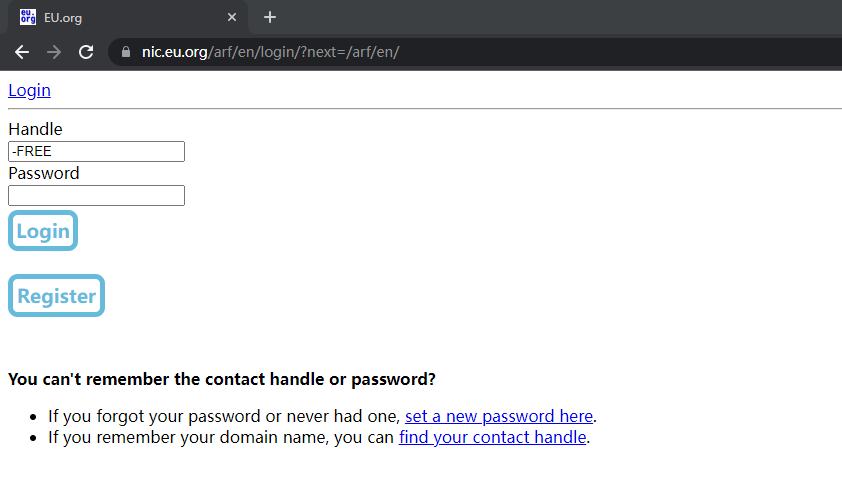This screenshot has width=842, height=492.
Task: Click the nic.eu.org address bar URL
Action: (x=270, y=52)
